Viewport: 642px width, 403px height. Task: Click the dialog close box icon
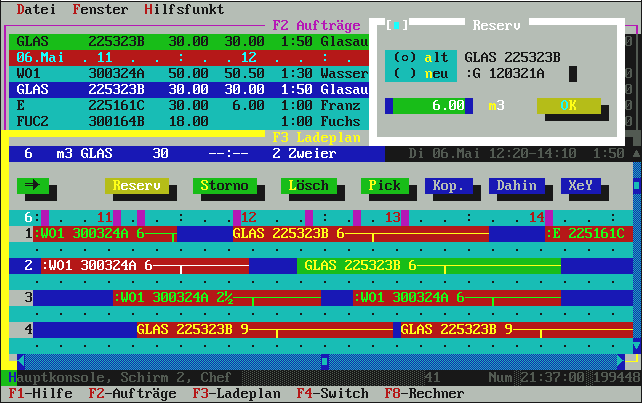[x=396, y=24]
